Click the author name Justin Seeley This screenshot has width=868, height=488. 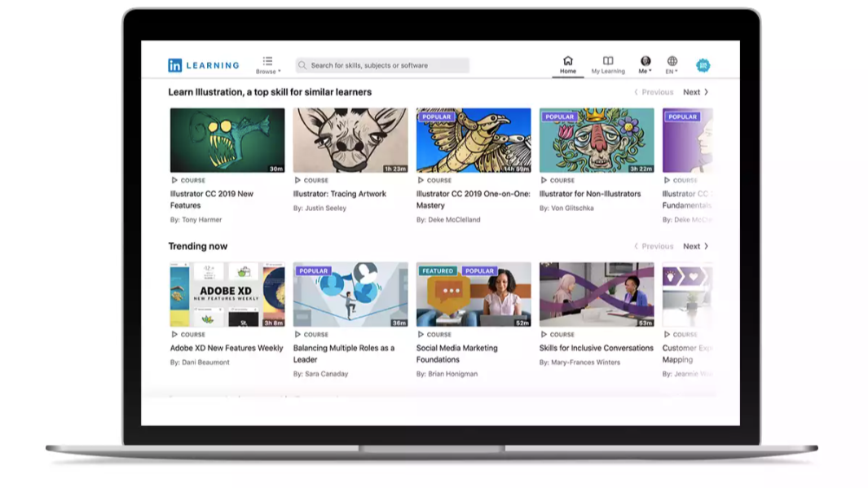[x=325, y=208]
